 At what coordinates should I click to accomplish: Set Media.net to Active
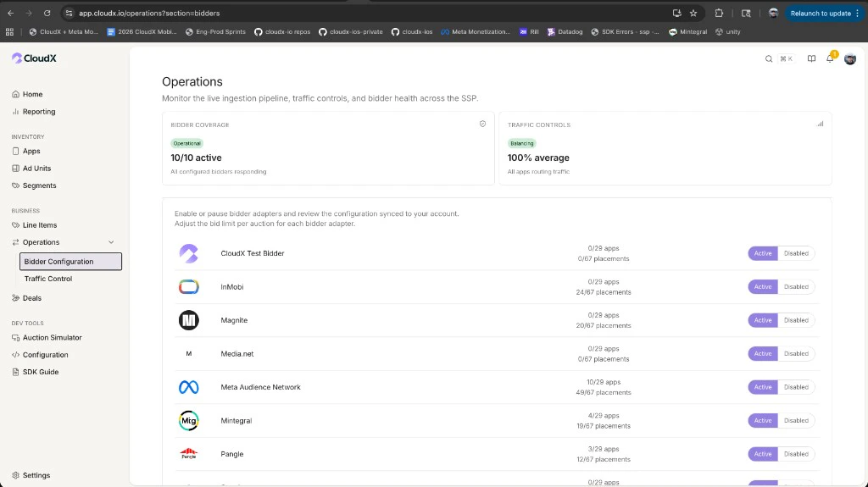pos(763,354)
